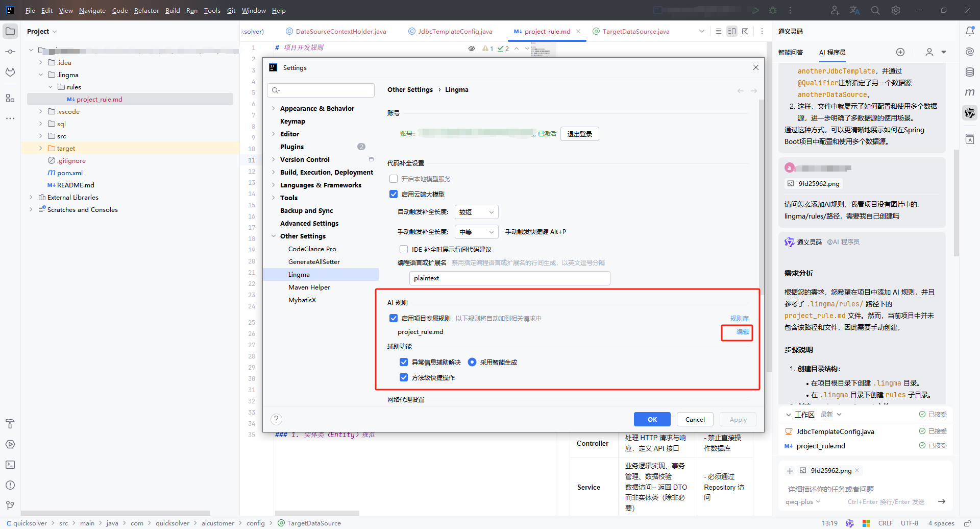Start a new Lingma chat session
The image size is (980, 529).
pos(900,52)
